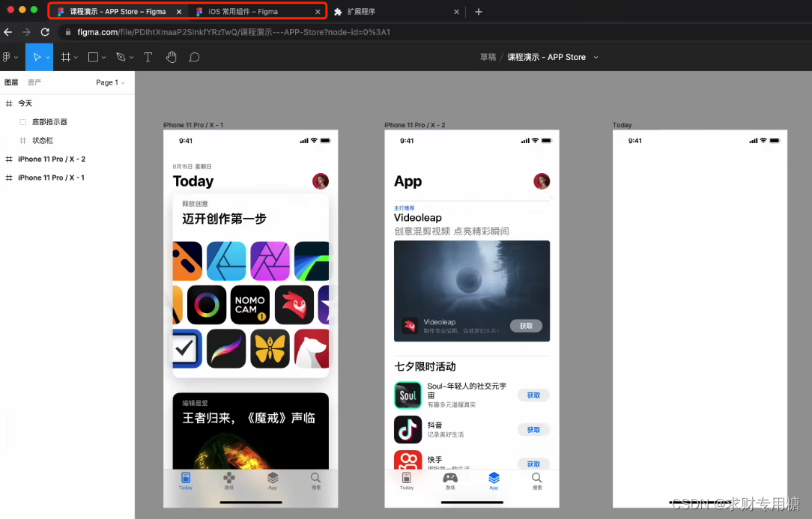Expand the Pen tool options arrow
This screenshot has height=519, width=812.
coord(132,58)
